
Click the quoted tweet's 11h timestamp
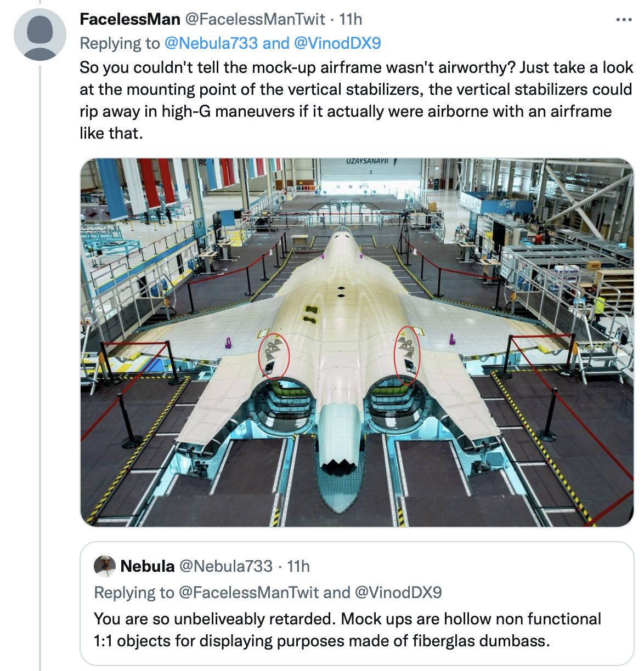click(298, 566)
